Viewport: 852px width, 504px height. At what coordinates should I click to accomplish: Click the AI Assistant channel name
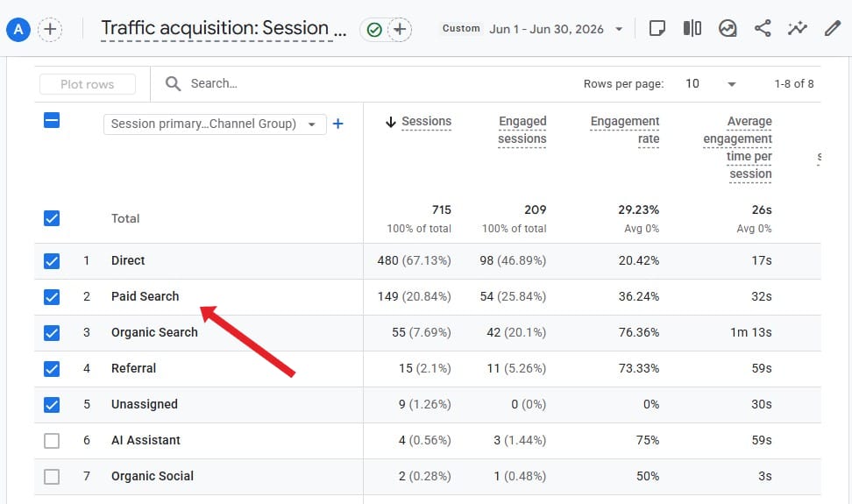click(x=146, y=440)
